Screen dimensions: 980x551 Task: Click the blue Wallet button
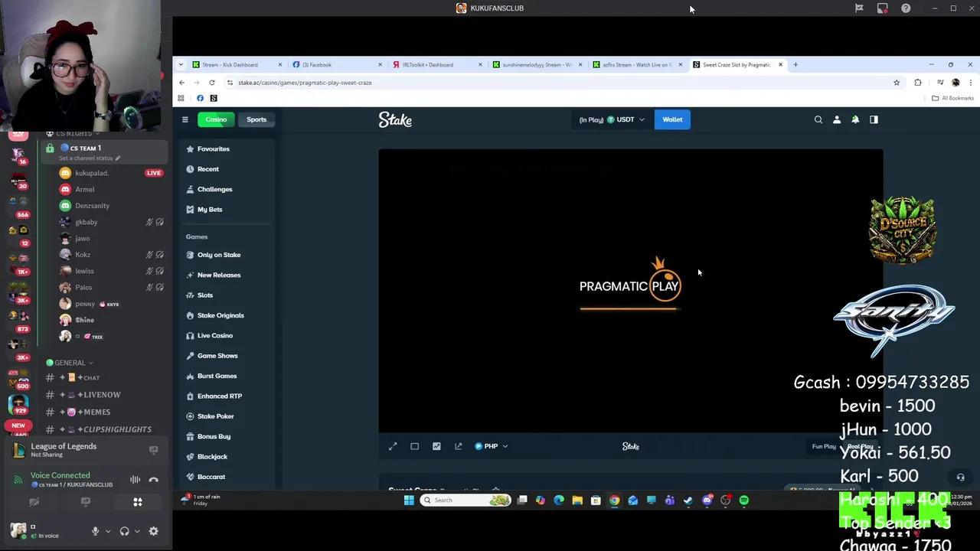672,119
